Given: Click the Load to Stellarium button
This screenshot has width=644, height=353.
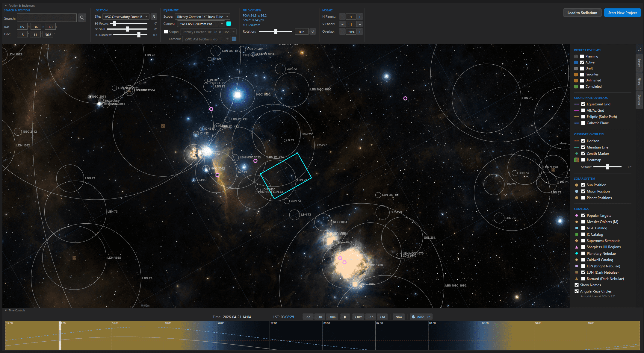Looking at the screenshot, I should [582, 13].
